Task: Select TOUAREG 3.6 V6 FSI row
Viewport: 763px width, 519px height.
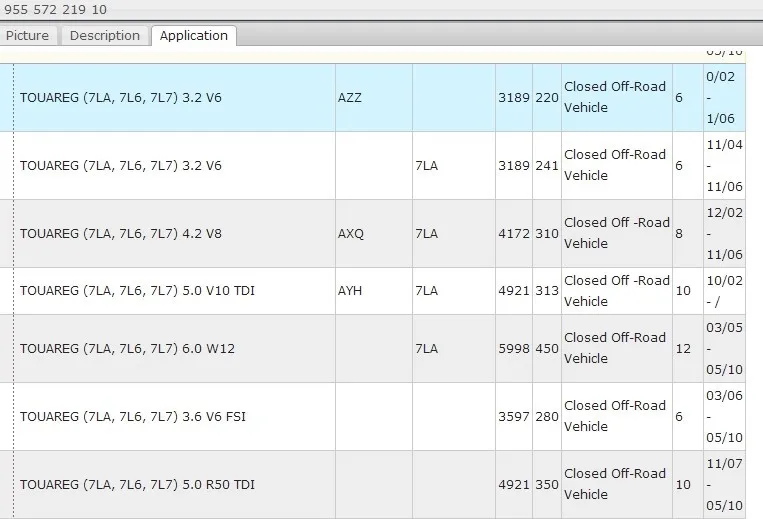Action: (372, 416)
